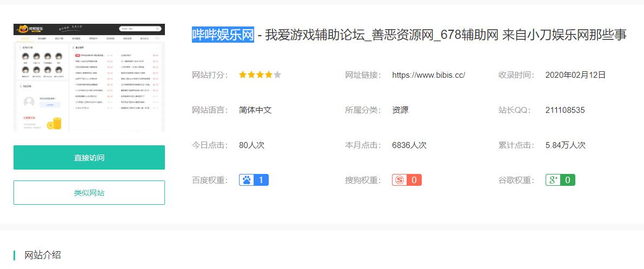The image size is (644, 269).
Task: Click the 6836人次 monthly clicks value
Action: pyautogui.click(x=409, y=145)
